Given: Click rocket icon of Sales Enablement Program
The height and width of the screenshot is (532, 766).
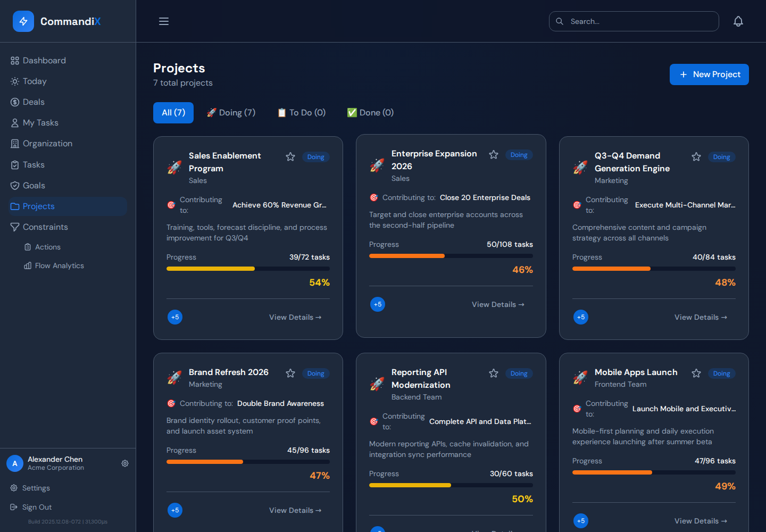Looking at the screenshot, I should (174, 168).
